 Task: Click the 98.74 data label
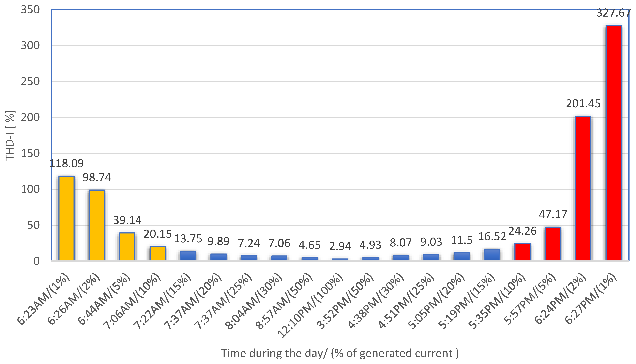click(x=97, y=177)
